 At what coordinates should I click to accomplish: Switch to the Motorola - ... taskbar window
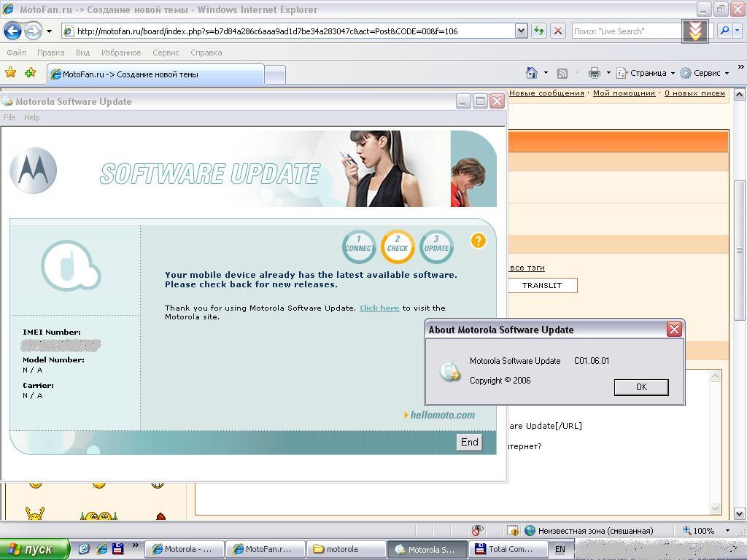(183, 549)
